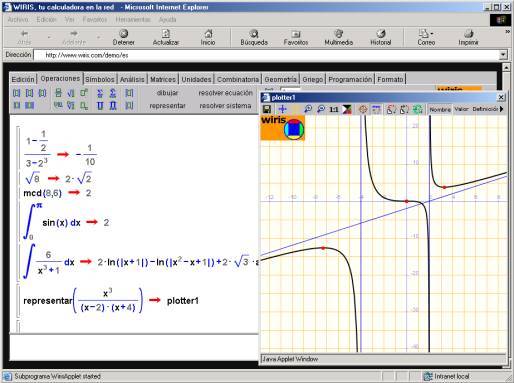Open the IE Historial button
This screenshot has height=383, width=514.
pyautogui.click(x=380, y=37)
